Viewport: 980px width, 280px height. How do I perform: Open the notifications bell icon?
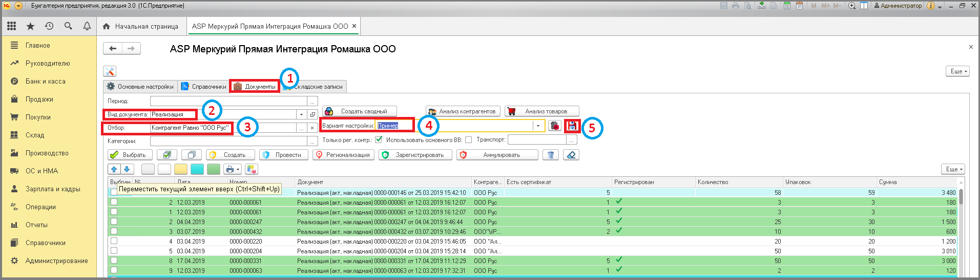87,26
